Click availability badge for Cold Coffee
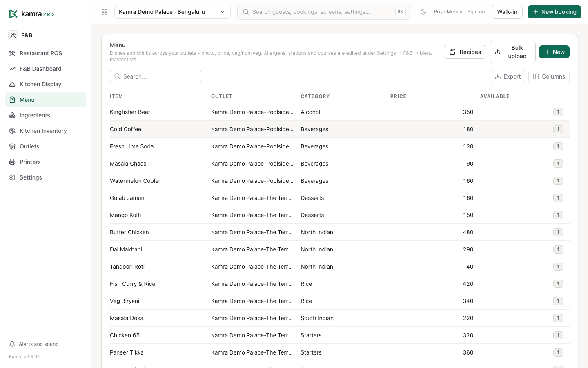Screen dimensions: 588x368 point(558,129)
